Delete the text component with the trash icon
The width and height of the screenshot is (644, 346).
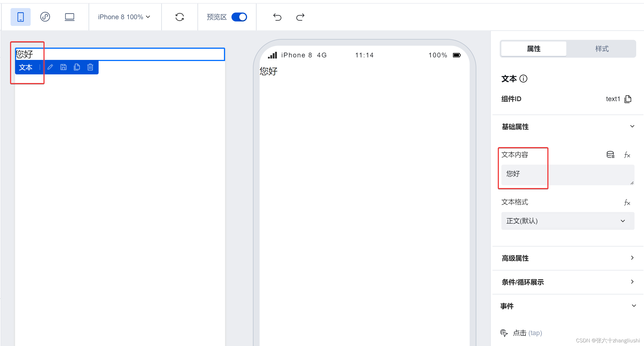[x=90, y=67]
